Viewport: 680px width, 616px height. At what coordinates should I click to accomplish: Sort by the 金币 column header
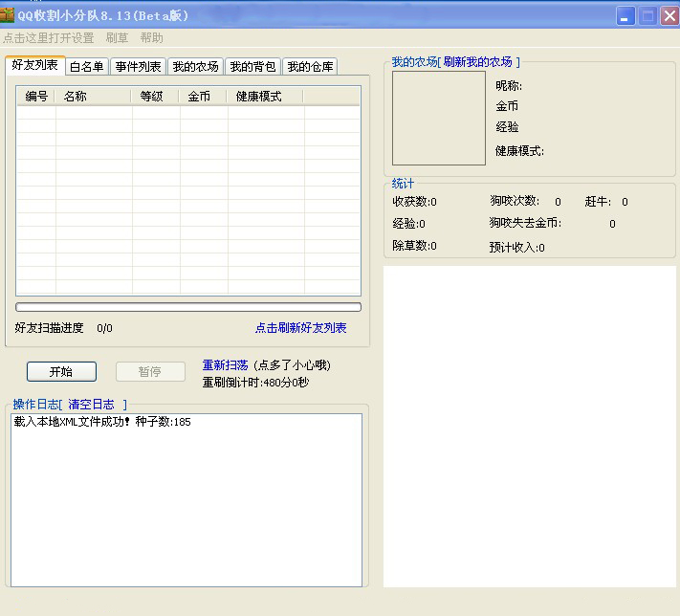(x=203, y=97)
